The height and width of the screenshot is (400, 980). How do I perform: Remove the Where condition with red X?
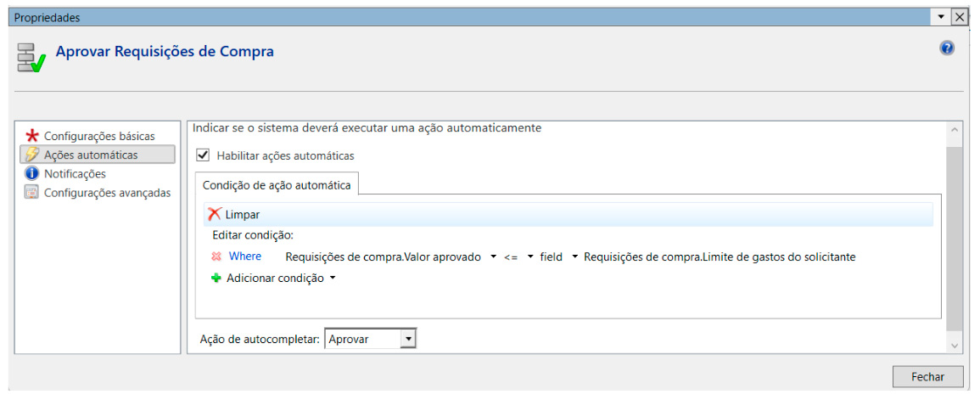pos(216,256)
